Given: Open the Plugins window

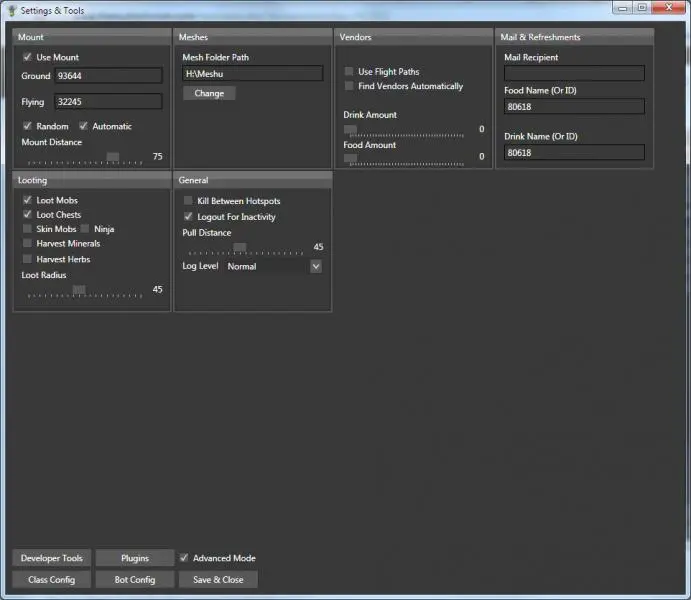Looking at the screenshot, I should click(135, 558).
